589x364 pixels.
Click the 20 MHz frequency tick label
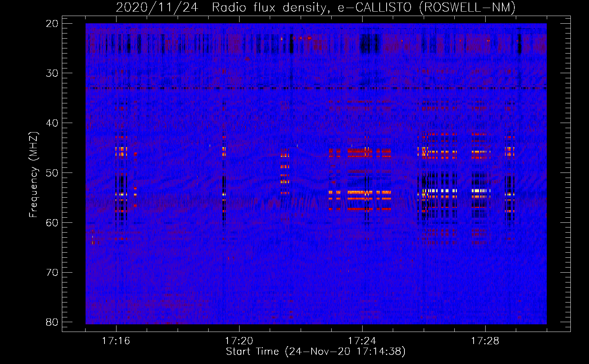coord(52,24)
